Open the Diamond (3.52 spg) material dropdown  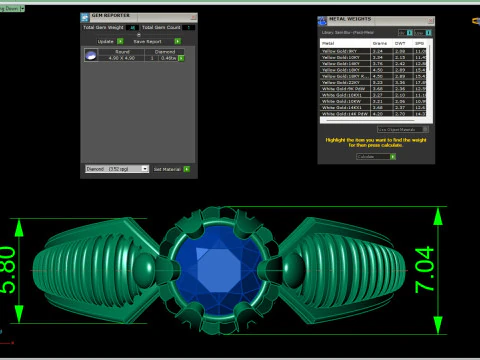pyautogui.click(x=117, y=169)
